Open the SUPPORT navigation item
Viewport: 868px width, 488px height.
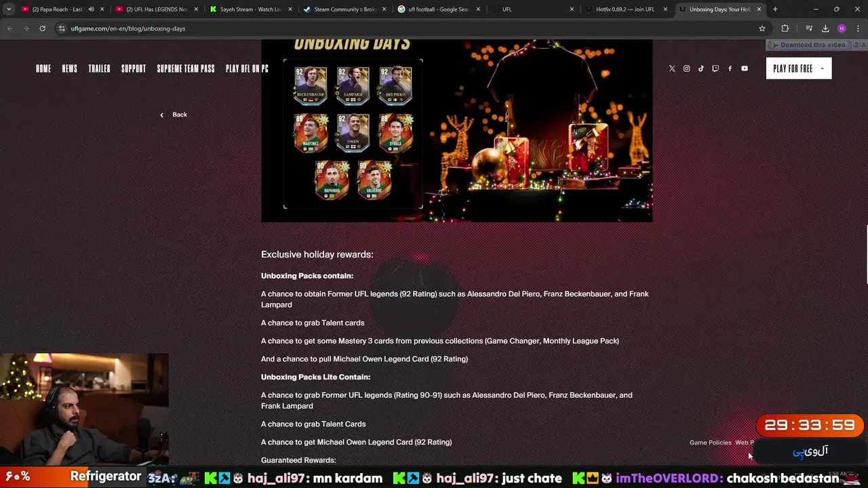pyautogui.click(x=134, y=68)
